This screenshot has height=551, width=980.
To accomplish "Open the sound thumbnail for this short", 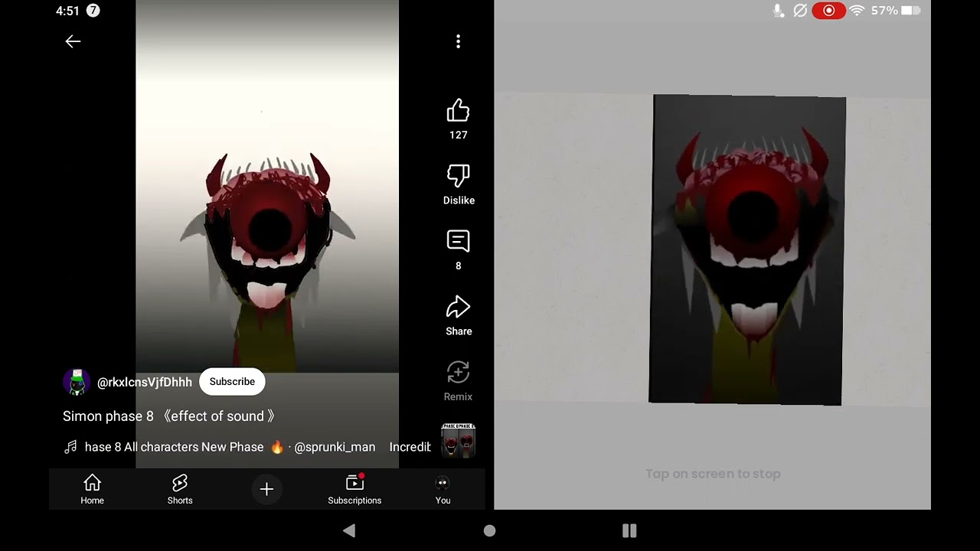I will 458,441.
